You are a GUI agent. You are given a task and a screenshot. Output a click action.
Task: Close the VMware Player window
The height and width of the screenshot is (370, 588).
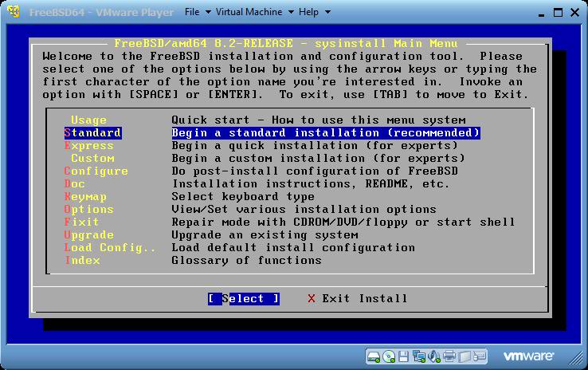[575, 13]
